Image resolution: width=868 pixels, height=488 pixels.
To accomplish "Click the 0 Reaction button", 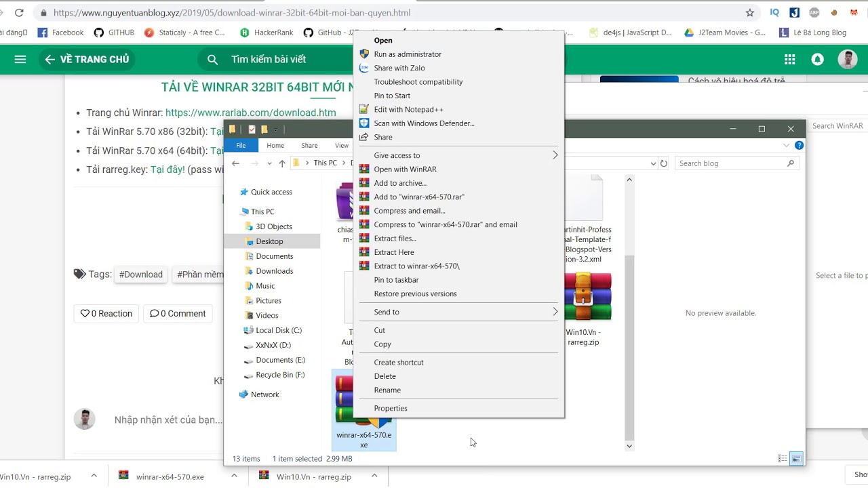I will pos(106,314).
